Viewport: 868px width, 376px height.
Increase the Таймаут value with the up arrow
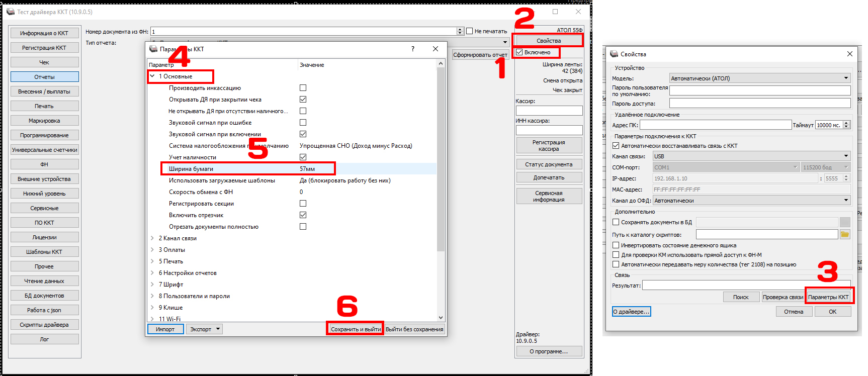click(x=846, y=123)
